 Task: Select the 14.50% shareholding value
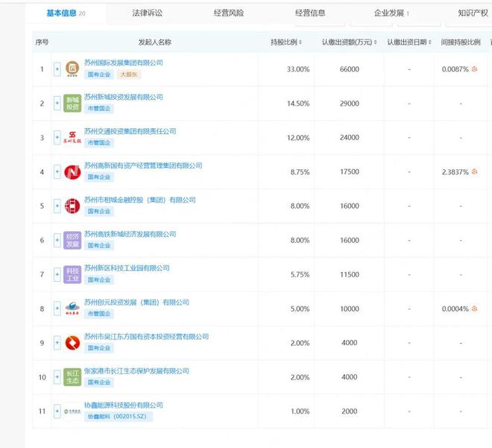[298, 103]
